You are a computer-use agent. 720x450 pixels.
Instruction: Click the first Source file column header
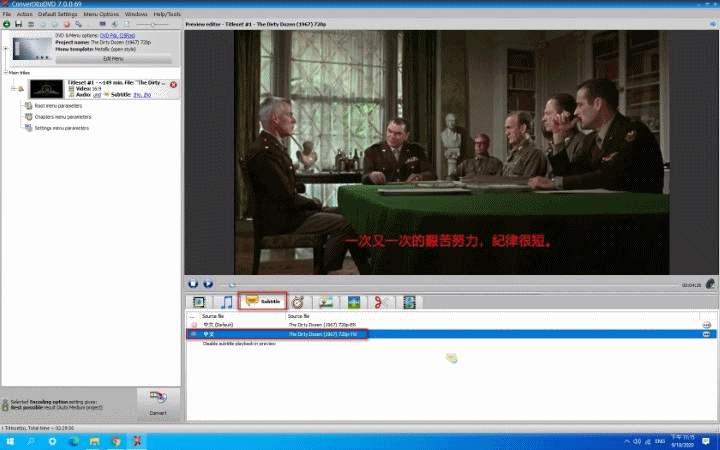tap(242, 316)
